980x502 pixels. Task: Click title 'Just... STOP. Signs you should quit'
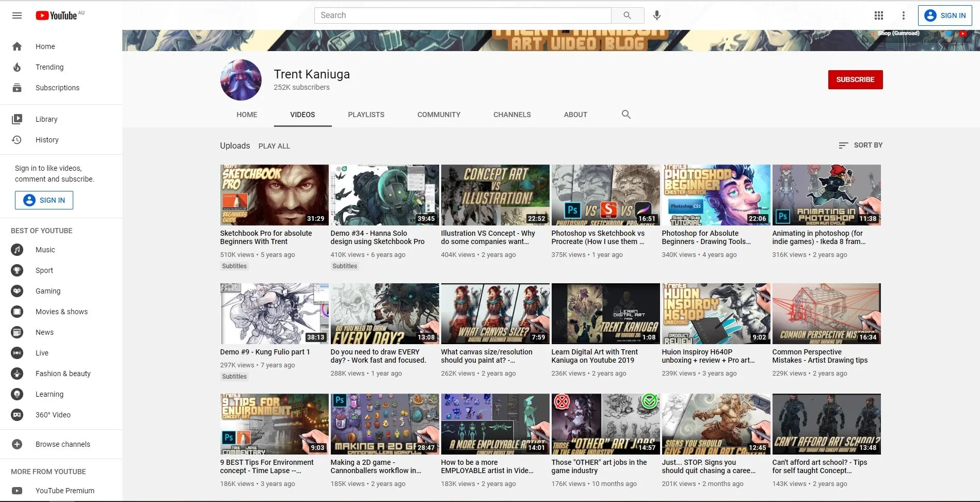[709, 466]
